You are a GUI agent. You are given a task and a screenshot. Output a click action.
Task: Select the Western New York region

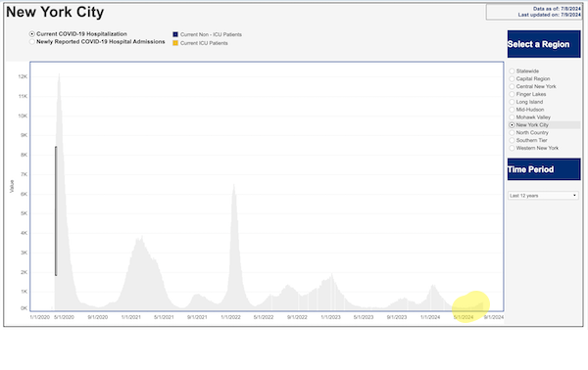click(x=512, y=148)
